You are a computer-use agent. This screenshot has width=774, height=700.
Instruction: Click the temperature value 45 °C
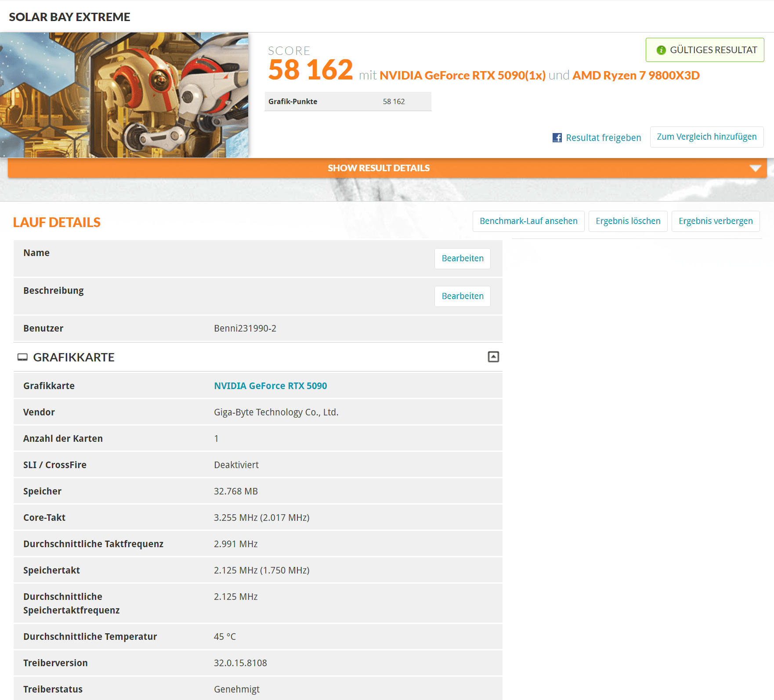[x=224, y=637]
